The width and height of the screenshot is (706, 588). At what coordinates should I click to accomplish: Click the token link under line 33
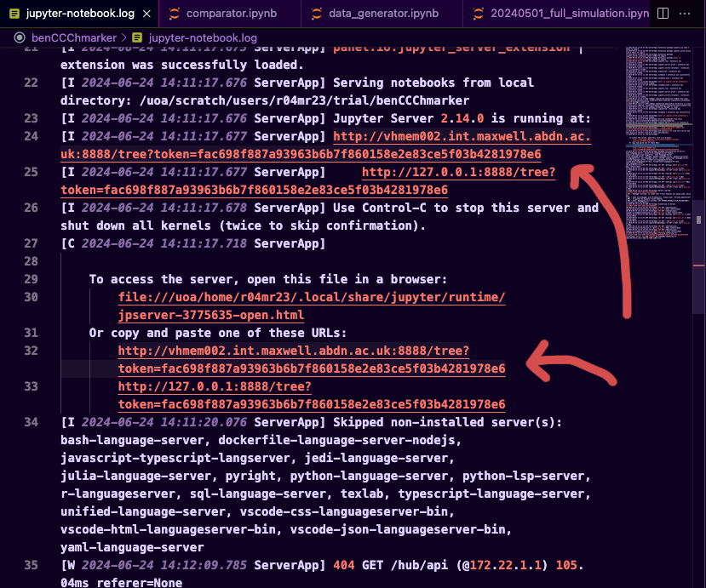312,404
